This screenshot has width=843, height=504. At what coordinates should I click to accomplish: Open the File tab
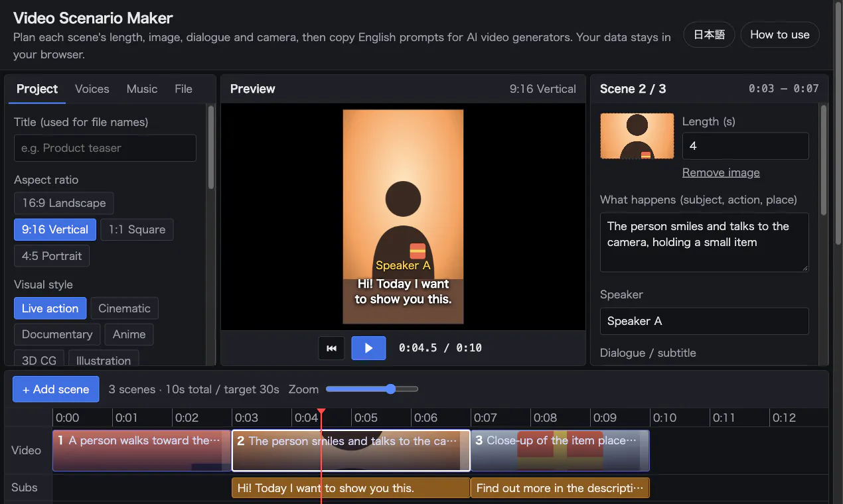click(184, 89)
